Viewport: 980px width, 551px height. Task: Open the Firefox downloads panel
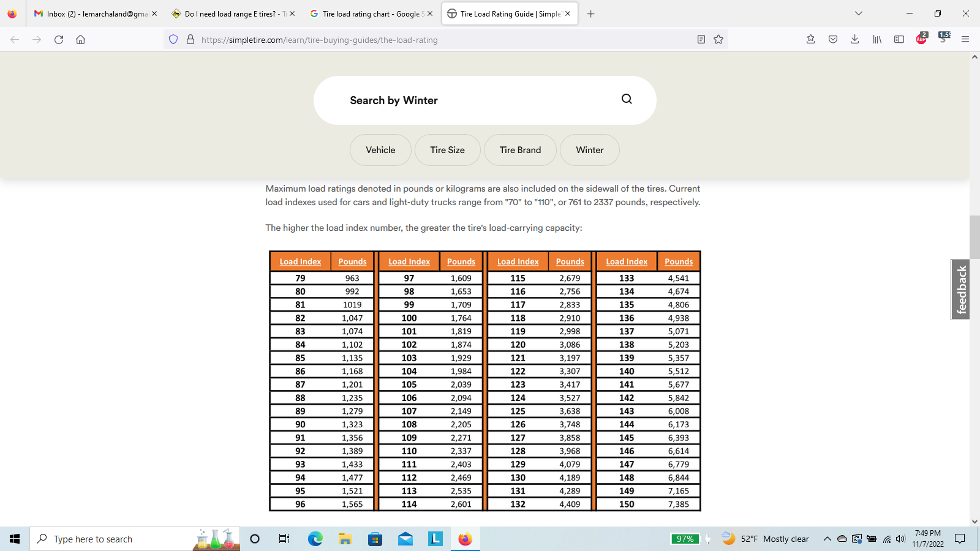[x=854, y=40]
